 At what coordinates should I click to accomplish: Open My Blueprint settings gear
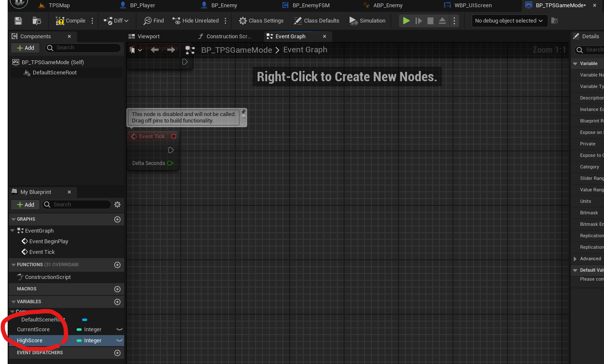point(117,205)
